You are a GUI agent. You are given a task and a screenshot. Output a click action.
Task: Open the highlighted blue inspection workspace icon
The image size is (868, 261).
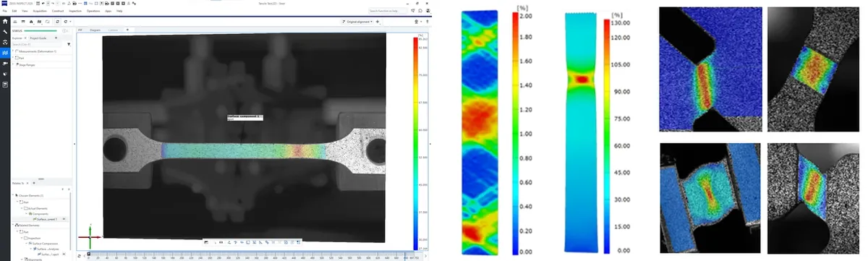point(5,53)
